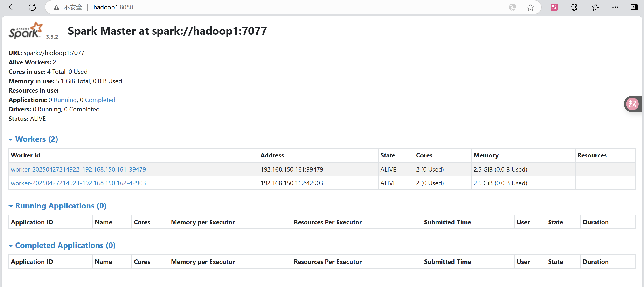This screenshot has height=287, width=644.
Task: Click the Spark version 3.5.2 label
Action: 52,37
